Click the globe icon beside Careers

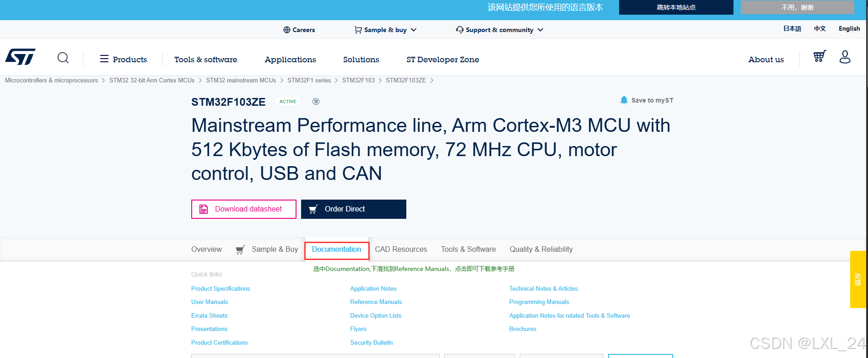click(287, 30)
